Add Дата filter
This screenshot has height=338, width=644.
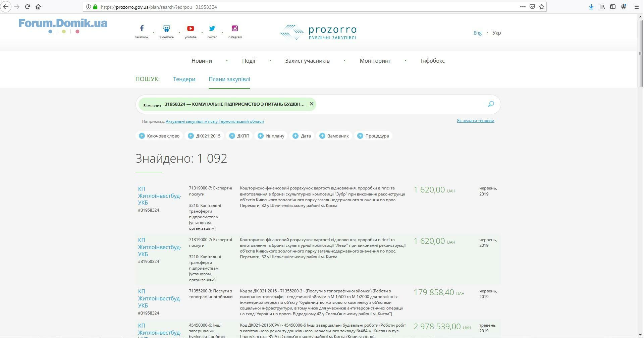coord(302,136)
